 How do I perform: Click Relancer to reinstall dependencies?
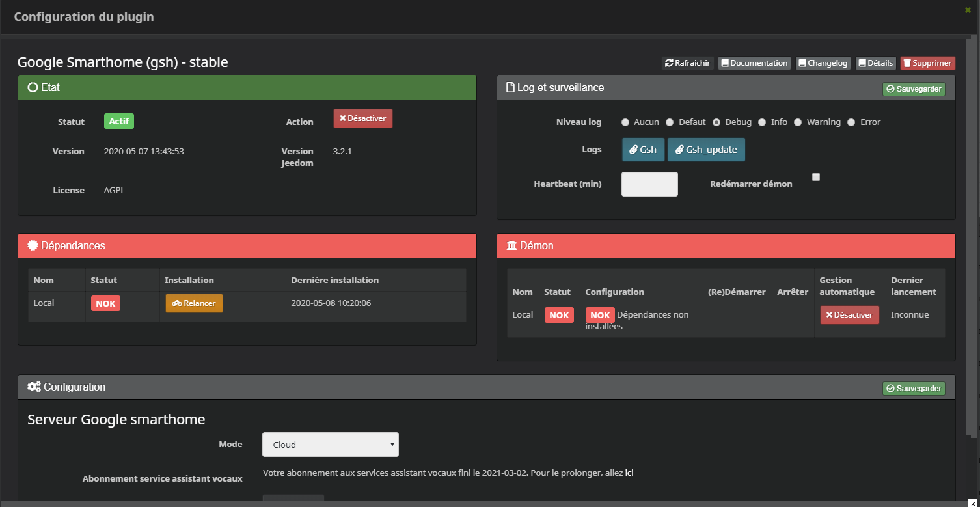[194, 303]
